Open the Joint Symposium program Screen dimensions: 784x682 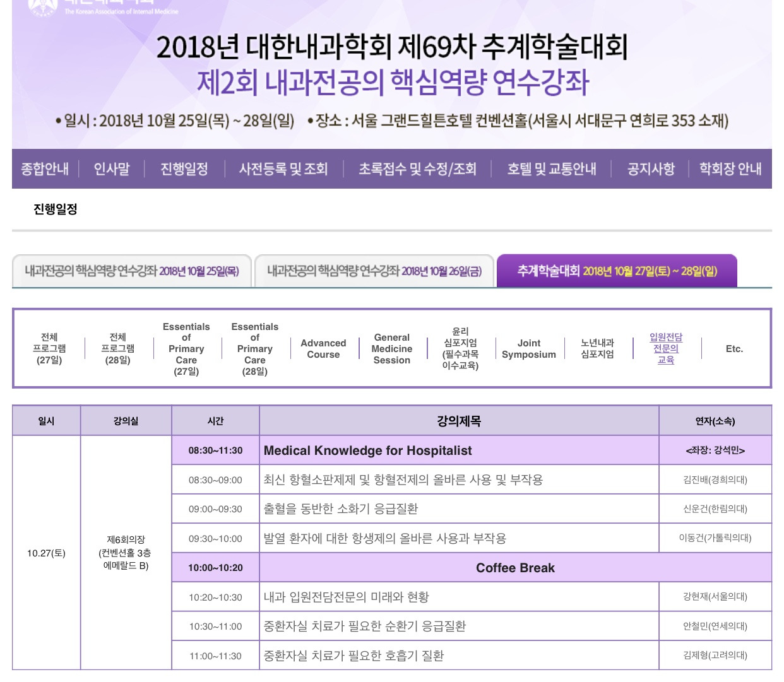pos(529,349)
